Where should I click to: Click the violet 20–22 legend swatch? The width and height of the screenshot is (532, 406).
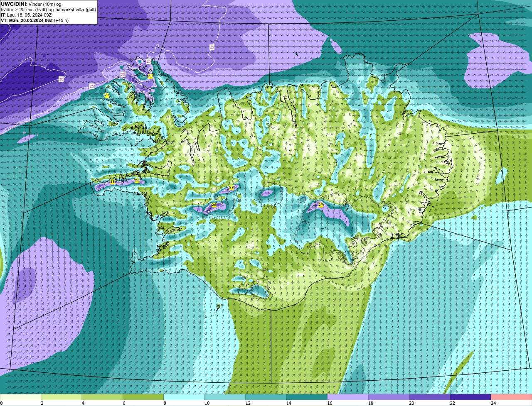430,397
